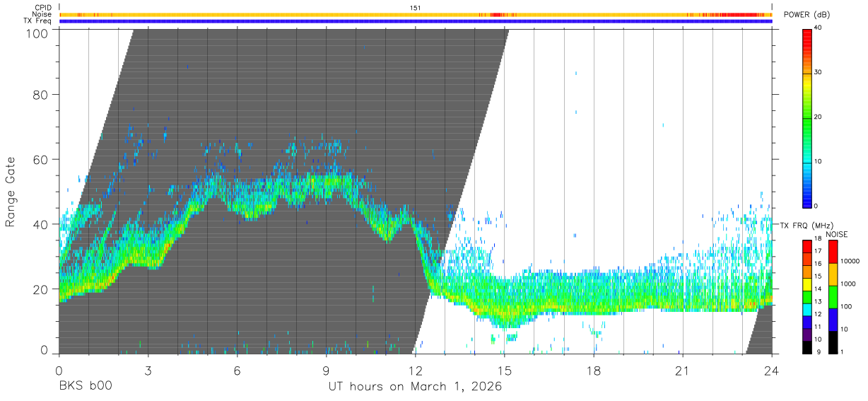This screenshot has width=868, height=401.
Task: Click the 'TX Freq' row label at top left
Action: point(39,21)
